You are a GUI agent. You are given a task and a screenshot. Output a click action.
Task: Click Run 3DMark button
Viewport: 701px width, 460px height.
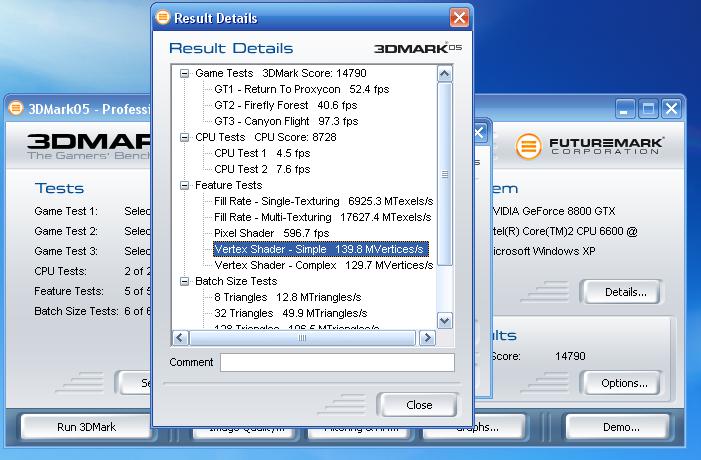(87, 427)
